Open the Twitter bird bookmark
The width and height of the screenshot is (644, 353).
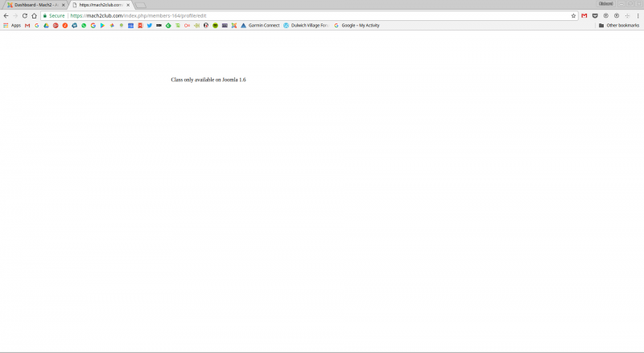150,26
